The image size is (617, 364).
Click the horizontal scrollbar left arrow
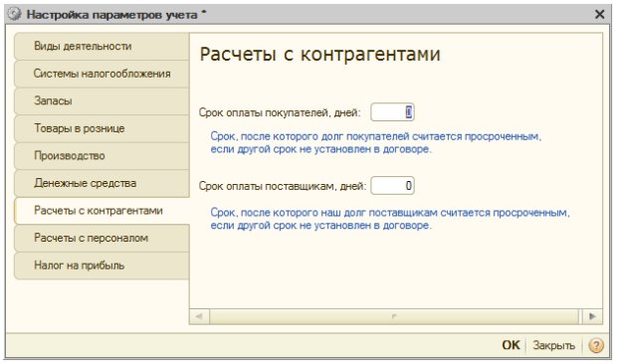[x=199, y=316]
